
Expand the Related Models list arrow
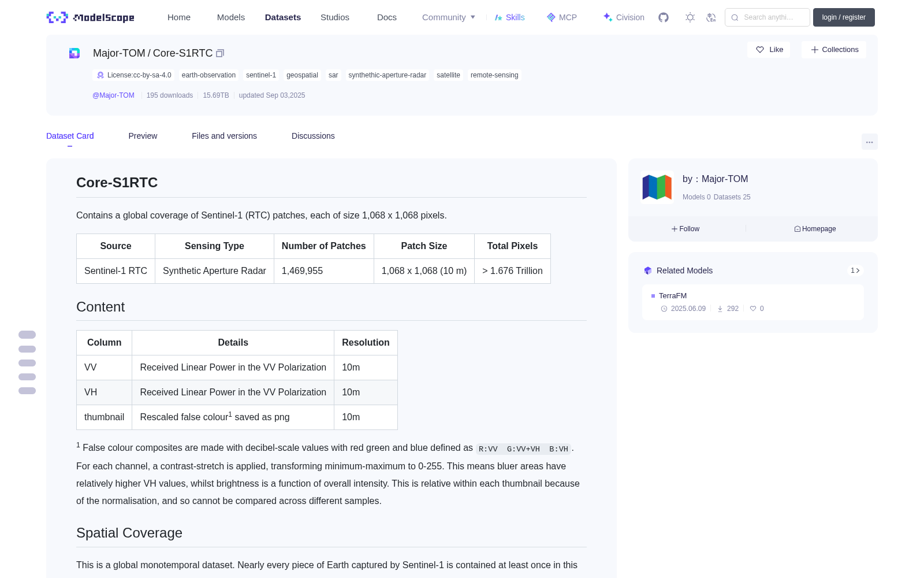855,271
